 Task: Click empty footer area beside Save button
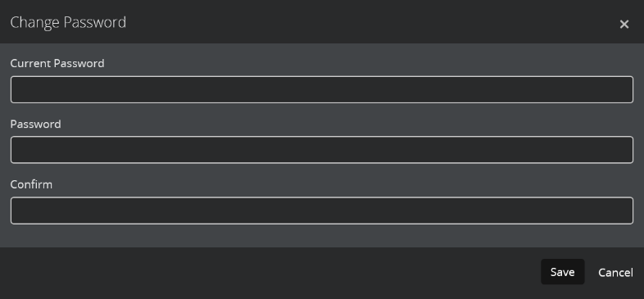click(x=267, y=273)
